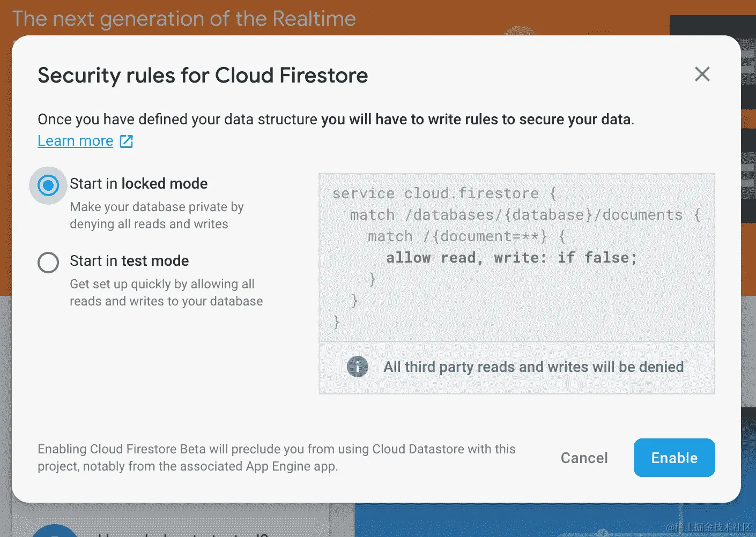Image resolution: width=756 pixels, height=537 pixels.
Task: Click the "Make your database private" description
Action: pos(157,215)
